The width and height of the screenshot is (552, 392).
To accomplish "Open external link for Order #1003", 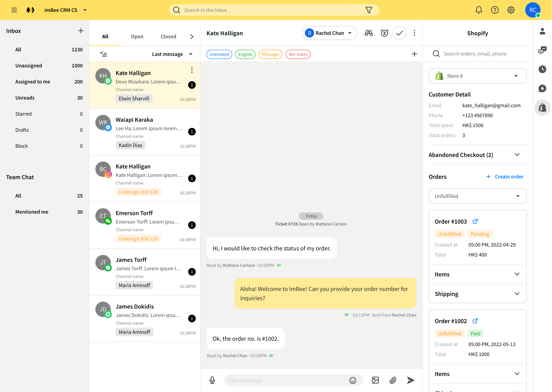I will coord(475,221).
